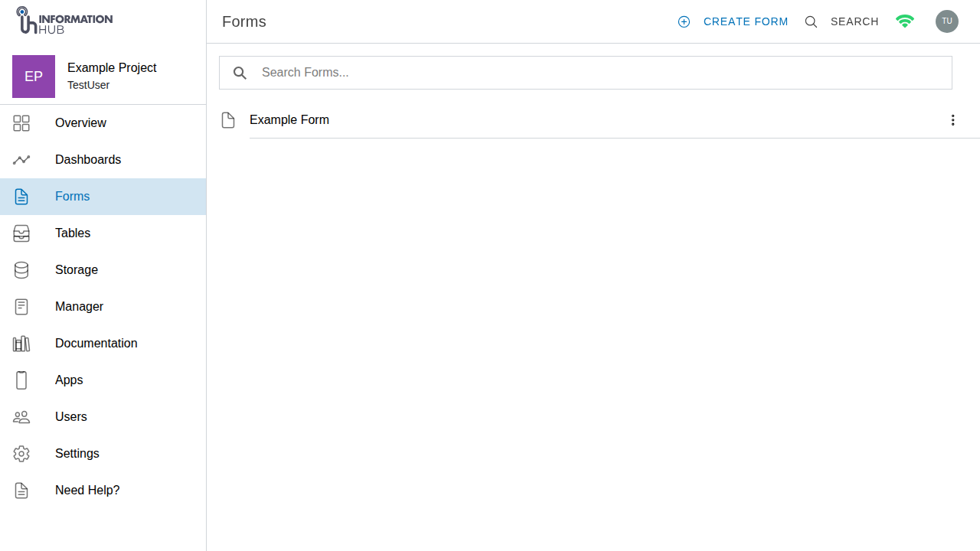Navigate to Dashboards in the sidebar
The height and width of the screenshot is (551, 980).
pos(88,160)
